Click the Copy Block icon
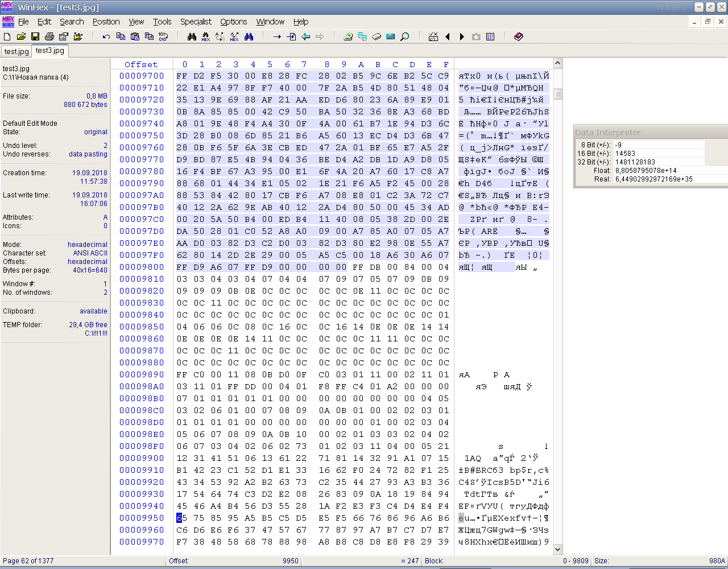Image resolution: width=728 pixels, height=569 pixels. click(x=121, y=36)
